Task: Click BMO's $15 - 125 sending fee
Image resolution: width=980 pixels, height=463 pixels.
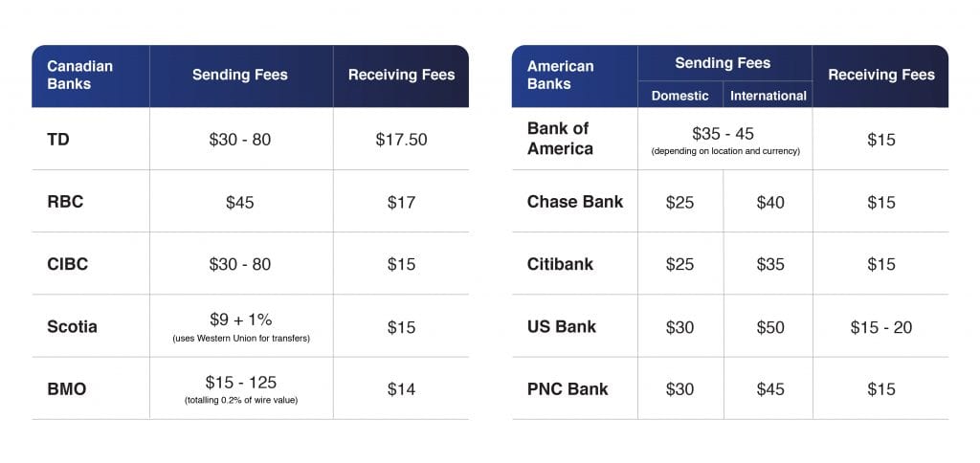Action: click(240, 382)
